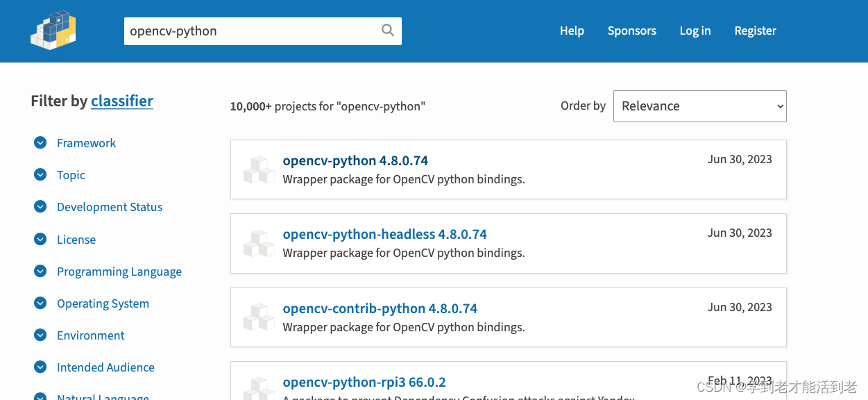Click the chevron icon beside Framework
The height and width of the screenshot is (400, 868).
[x=40, y=142]
